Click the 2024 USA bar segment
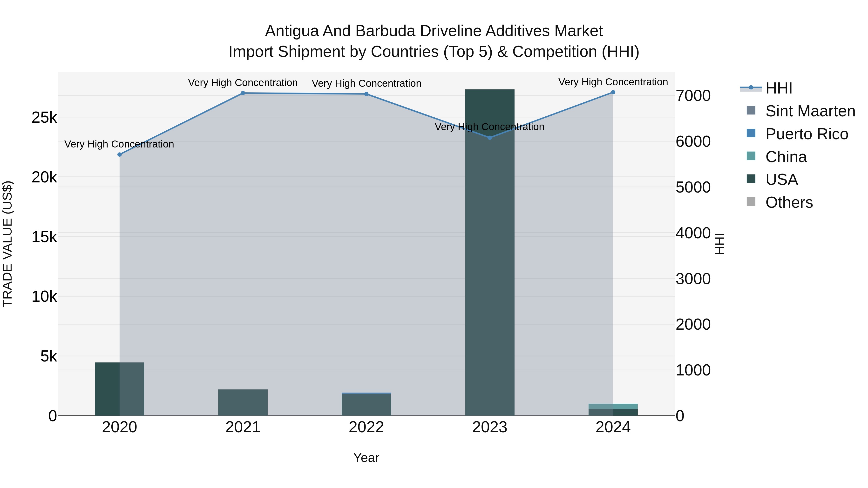The image size is (868, 488). point(613,412)
